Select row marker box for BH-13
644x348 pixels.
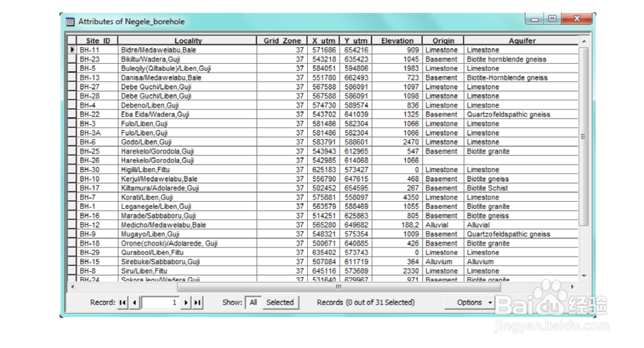coord(72,77)
